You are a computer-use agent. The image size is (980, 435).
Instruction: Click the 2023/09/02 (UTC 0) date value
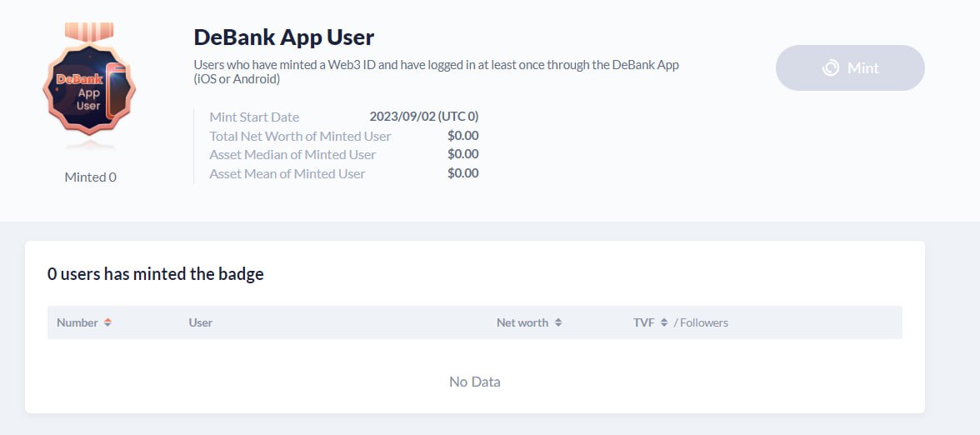click(x=424, y=117)
